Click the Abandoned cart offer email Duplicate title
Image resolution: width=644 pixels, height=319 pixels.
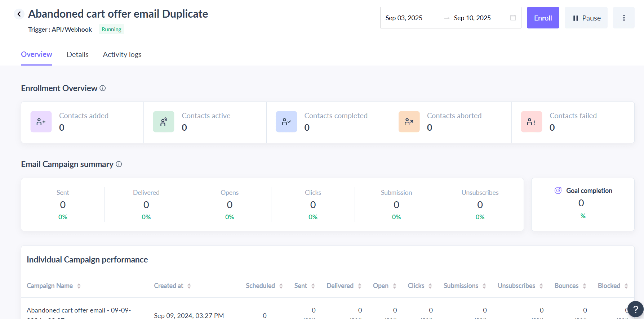(x=118, y=14)
